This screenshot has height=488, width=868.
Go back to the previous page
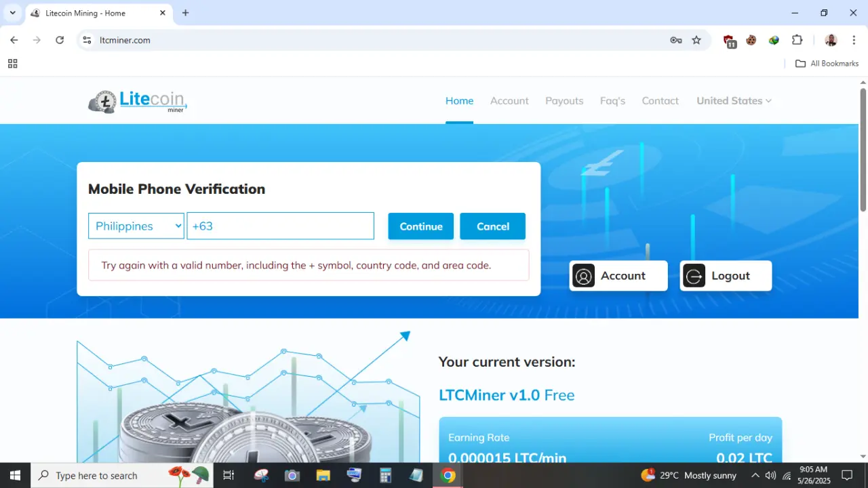tap(14, 40)
